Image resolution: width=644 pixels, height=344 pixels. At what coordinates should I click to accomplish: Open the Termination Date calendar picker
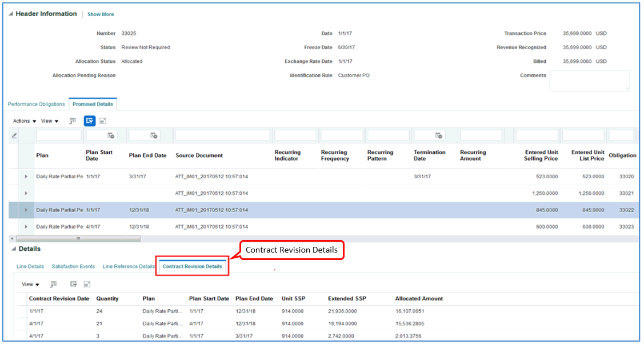(439, 135)
